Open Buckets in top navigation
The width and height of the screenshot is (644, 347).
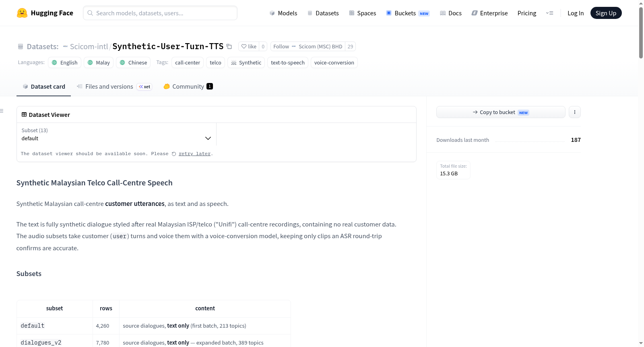pos(408,13)
